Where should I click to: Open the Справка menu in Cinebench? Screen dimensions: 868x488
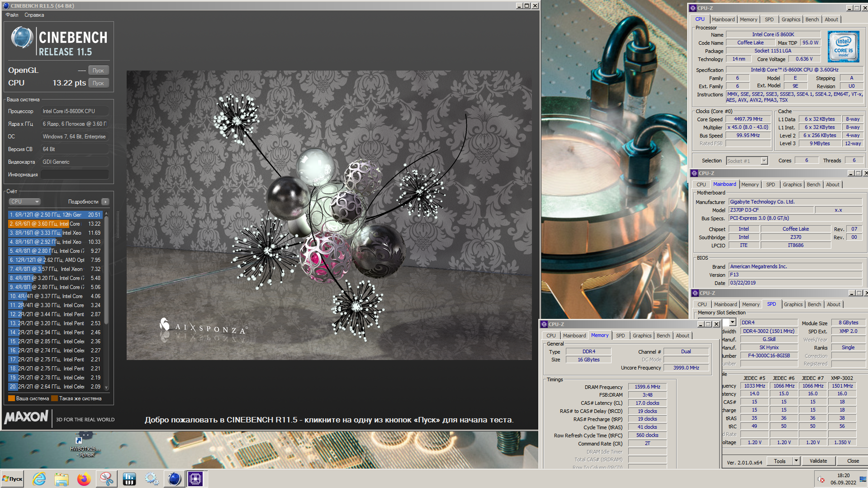point(34,15)
